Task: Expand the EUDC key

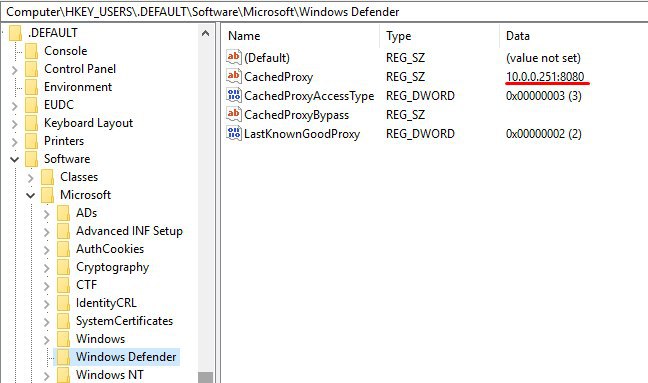Action: point(15,106)
